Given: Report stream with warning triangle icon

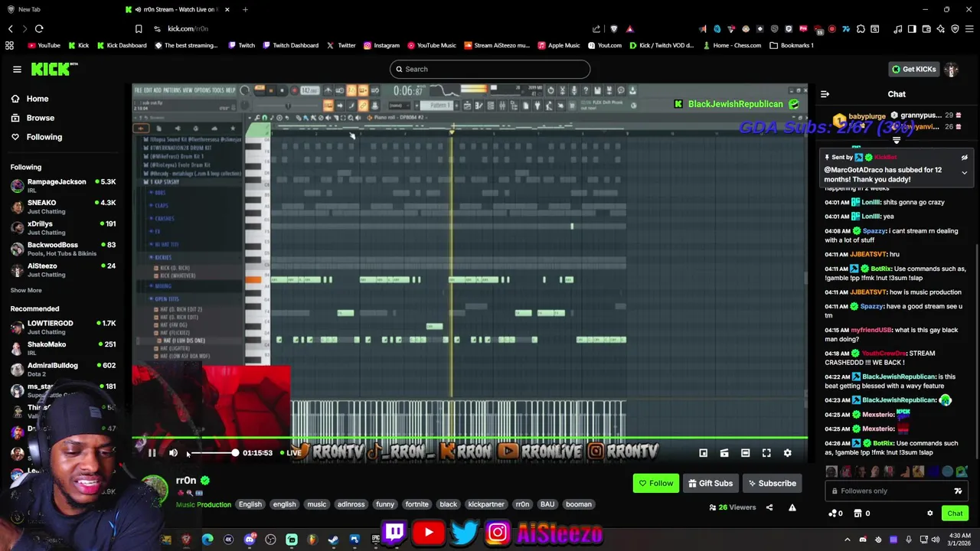Looking at the screenshot, I should (792, 507).
